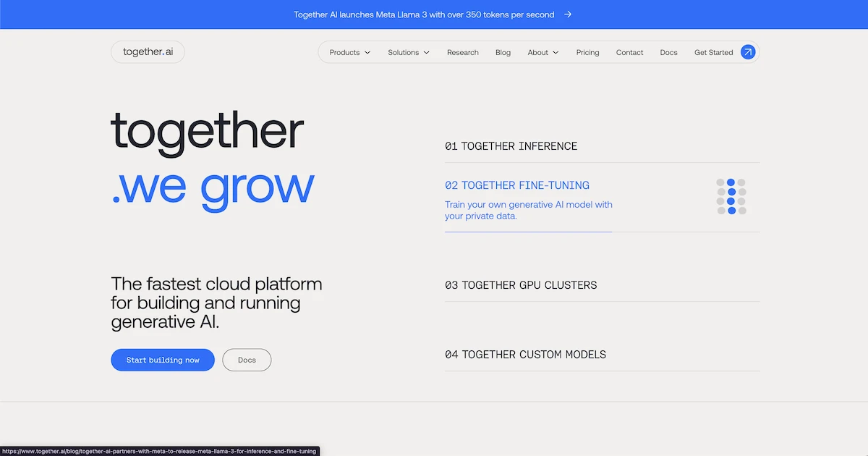Select the 04 Together Custom Models item
Screen dimensions: 868x456
point(525,354)
